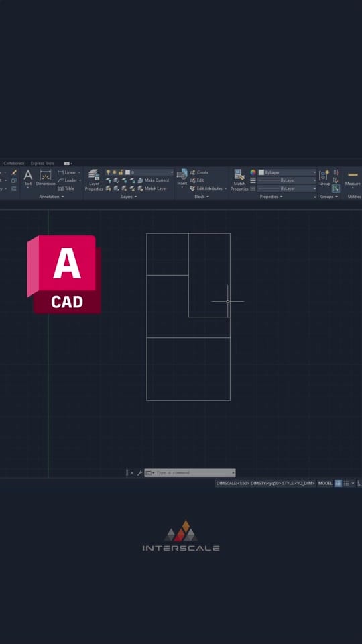
Task: Choose the Linear dimension tool
Action: click(67, 172)
